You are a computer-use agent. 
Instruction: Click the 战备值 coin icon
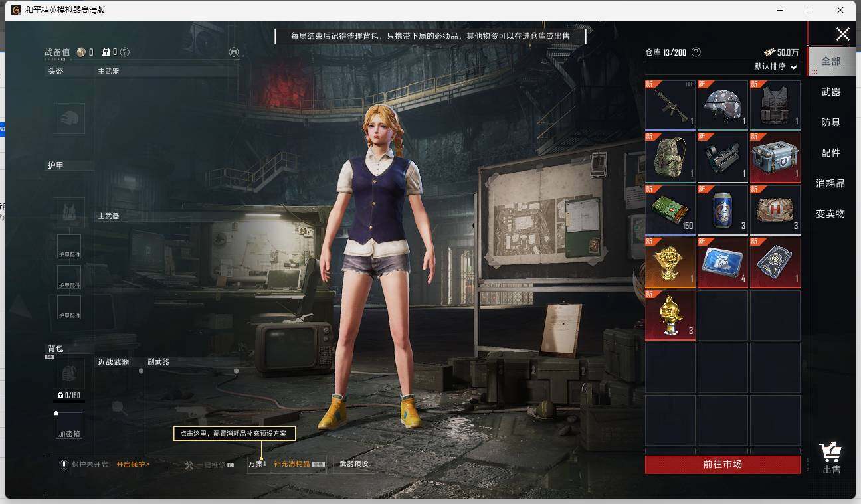pyautogui.click(x=81, y=52)
